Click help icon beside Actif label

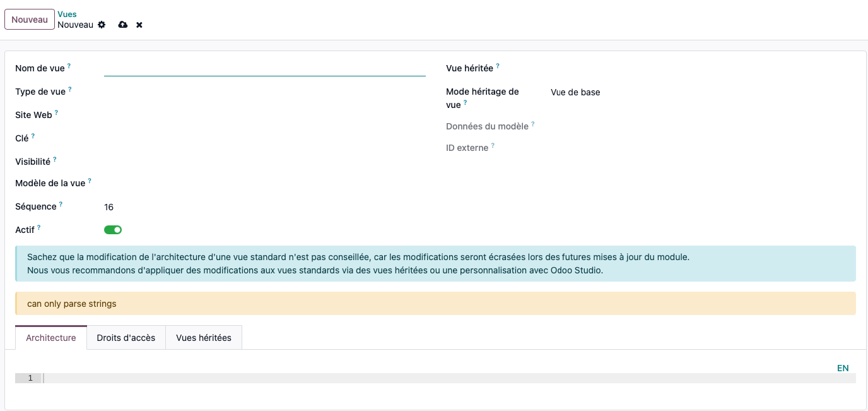click(x=39, y=227)
